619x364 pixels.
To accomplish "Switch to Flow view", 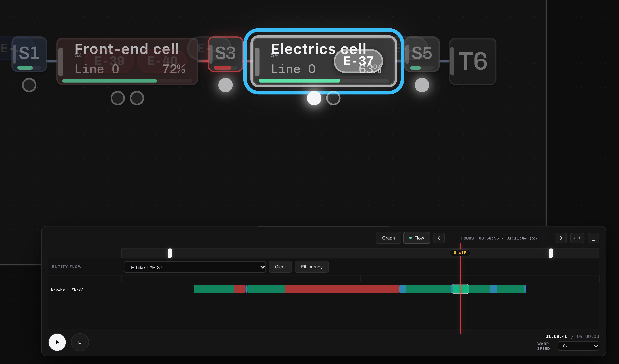I will [417, 238].
